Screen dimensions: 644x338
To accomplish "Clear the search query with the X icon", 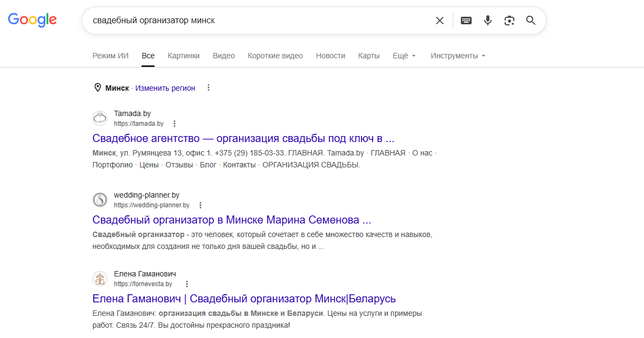I will pos(439,21).
